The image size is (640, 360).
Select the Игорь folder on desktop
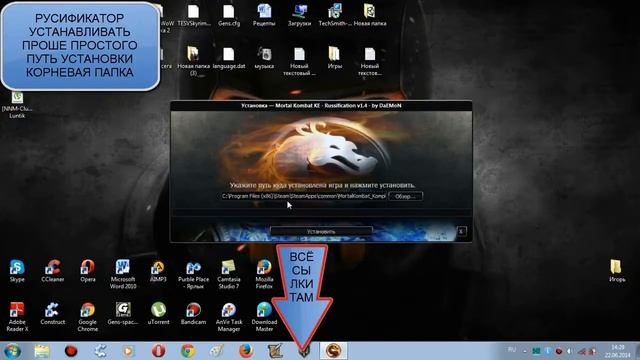coord(617,271)
